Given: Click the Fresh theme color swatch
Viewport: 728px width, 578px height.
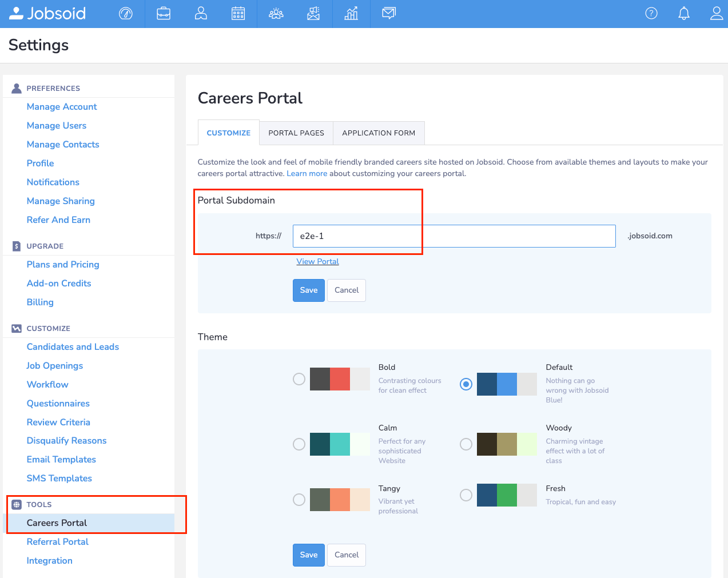Looking at the screenshot, I should tap(507, 495).
